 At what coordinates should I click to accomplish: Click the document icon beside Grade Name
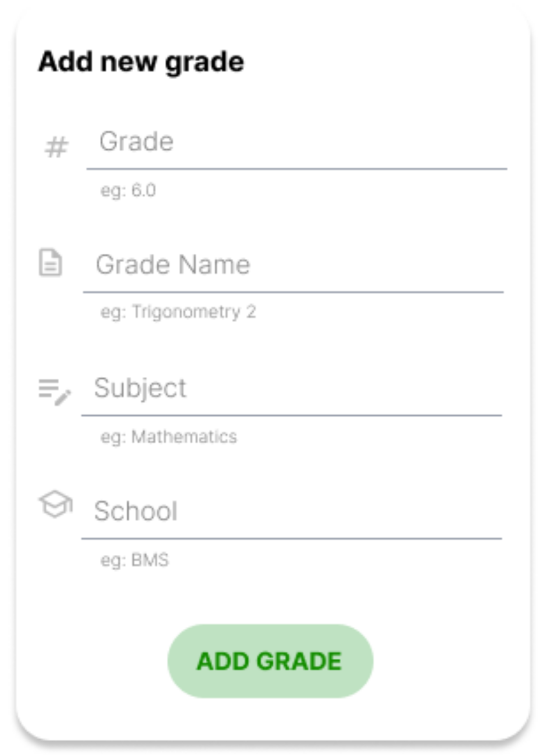point(50,263)
